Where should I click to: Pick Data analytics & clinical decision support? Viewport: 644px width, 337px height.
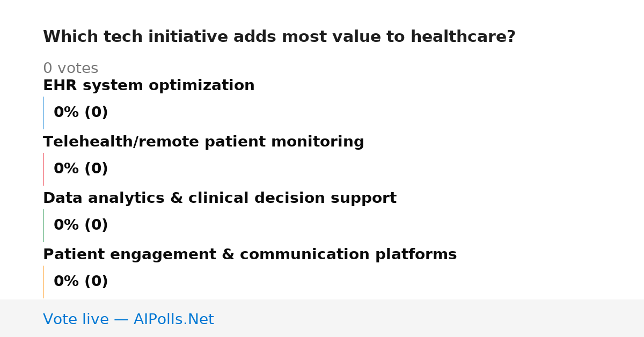pyautogui.click(x=219, y=199)
